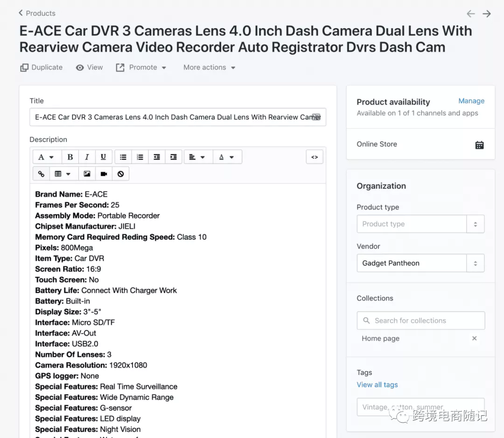This screenshot has height=438, width=504.
Task: Click 'Interface: Micro SD/TF' line
Action: click(x=75, y=322)
